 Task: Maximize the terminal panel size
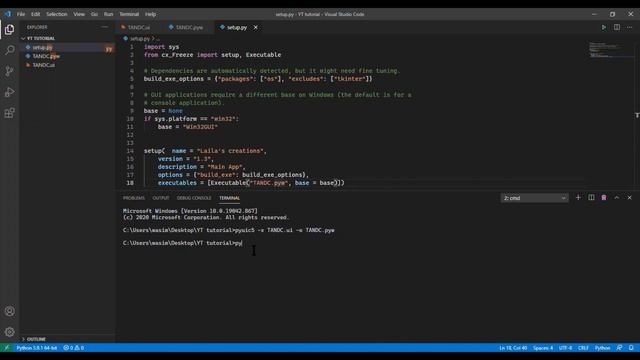pyautogui.click(x=617, y=198)
